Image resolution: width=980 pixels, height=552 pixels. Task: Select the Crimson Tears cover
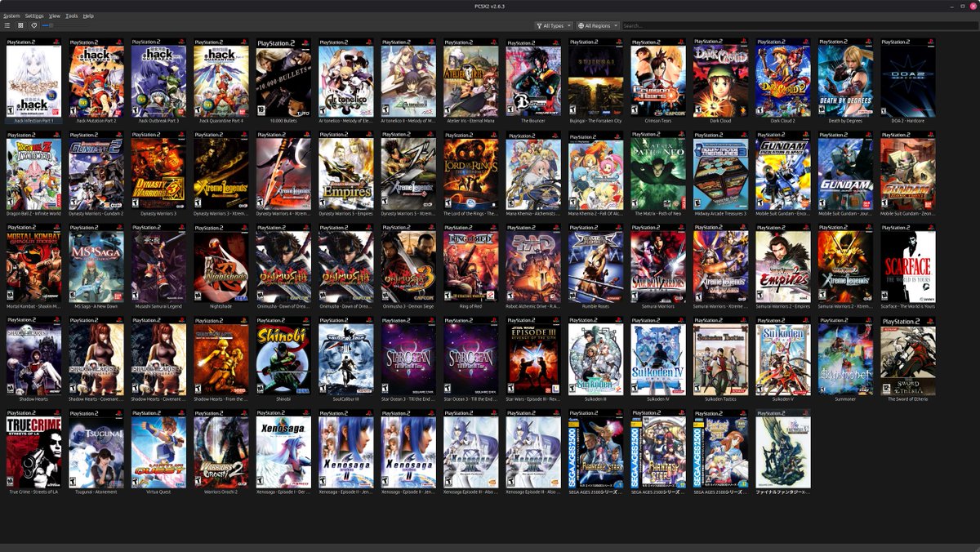658,78
